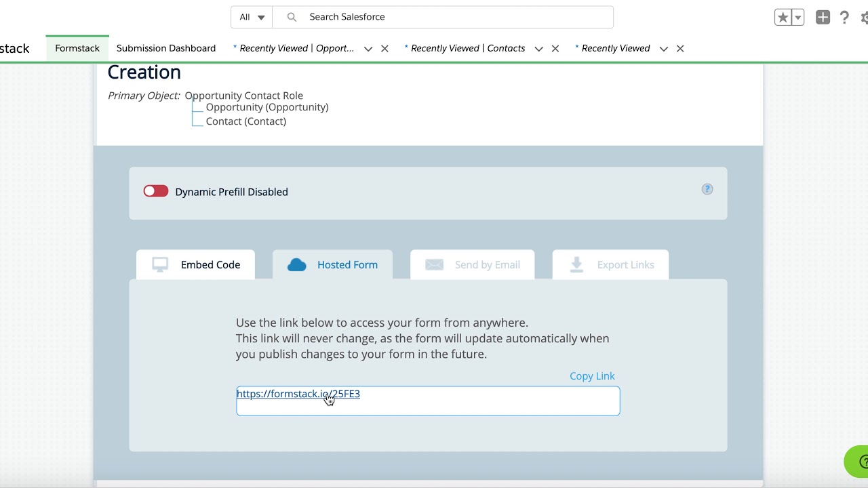Click the cloud icon on Hosted Form
Screen dimensions: 868x488
tap(297, 265)
